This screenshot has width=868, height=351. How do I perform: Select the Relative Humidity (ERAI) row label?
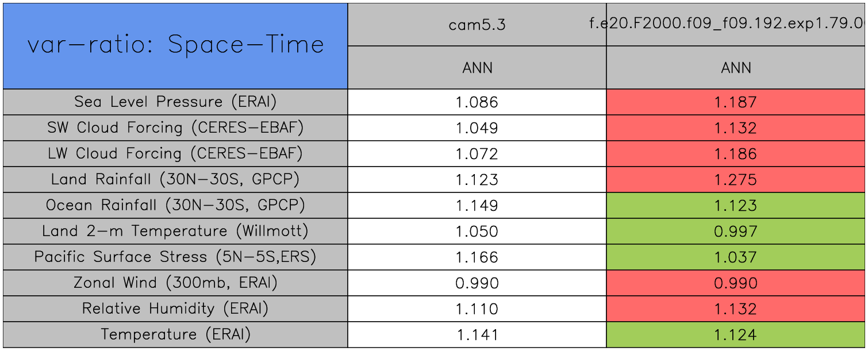pos(175,309)
